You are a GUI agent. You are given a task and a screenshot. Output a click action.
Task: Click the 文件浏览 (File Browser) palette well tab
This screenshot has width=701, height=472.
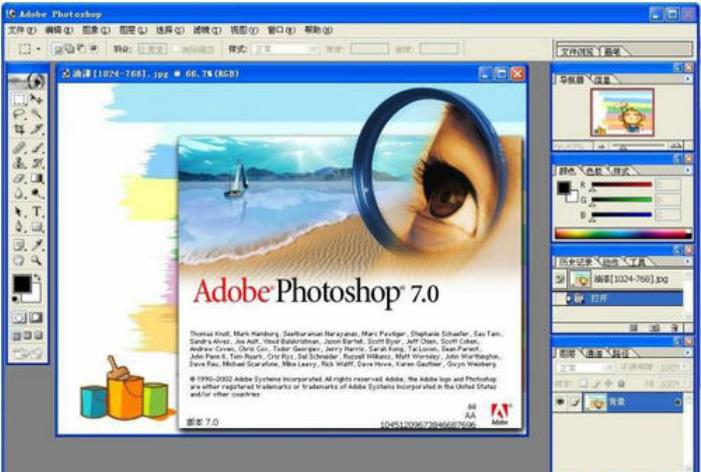coord(577,52)
